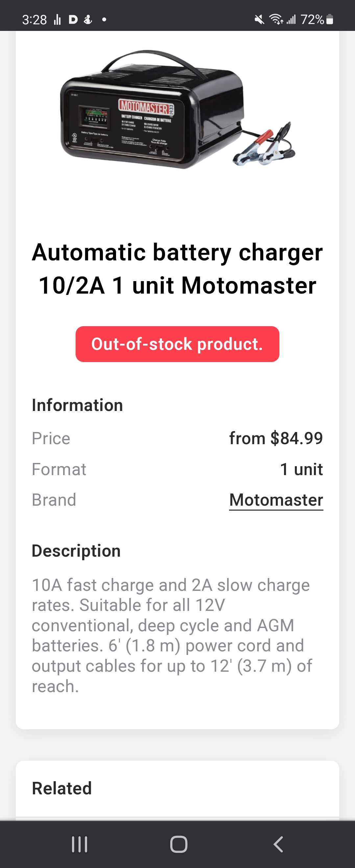
Task: Tap the Android home button
Action: pos(178,844)
